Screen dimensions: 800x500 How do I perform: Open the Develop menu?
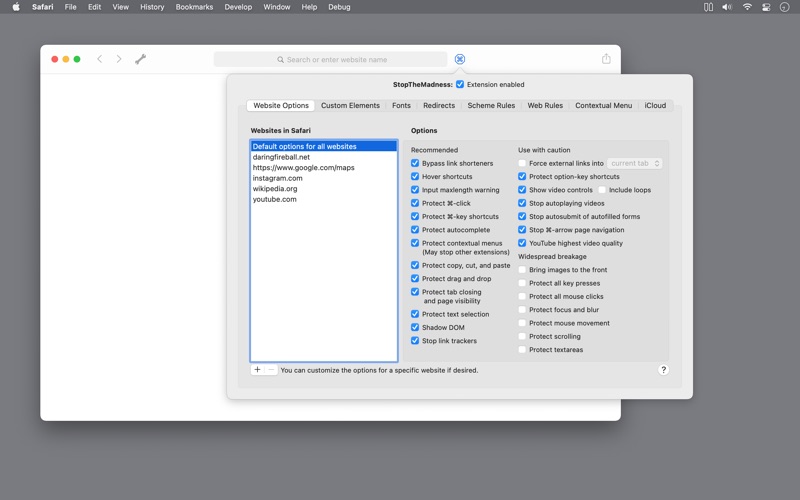(238, 7)
